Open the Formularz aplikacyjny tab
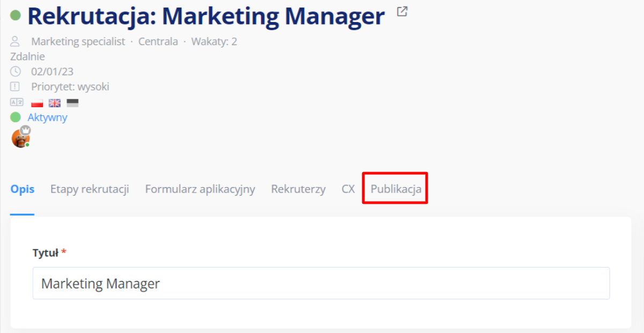This screenshot has height=333, width=644. pyautogui.click(x=200, y=189)
